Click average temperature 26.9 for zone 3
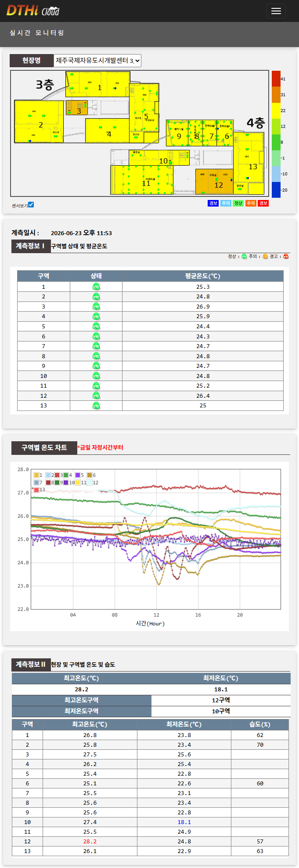299x868 pixels. click(203, 306)
